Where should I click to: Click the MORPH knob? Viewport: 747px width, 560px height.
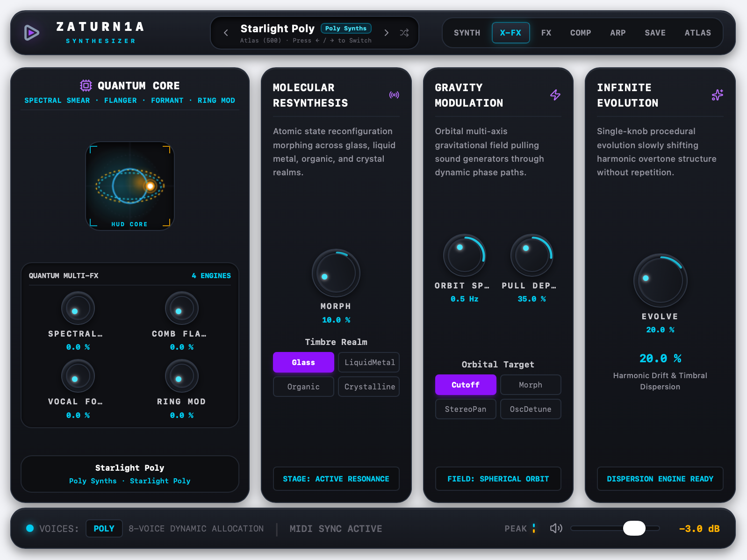point(336,273)
